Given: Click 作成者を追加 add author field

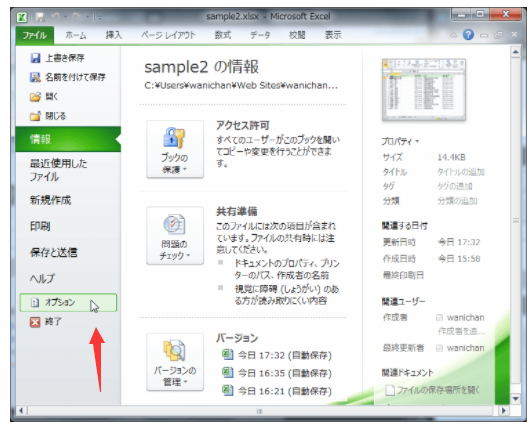Looking at the screenshot, I should click(x=462, y=331).
